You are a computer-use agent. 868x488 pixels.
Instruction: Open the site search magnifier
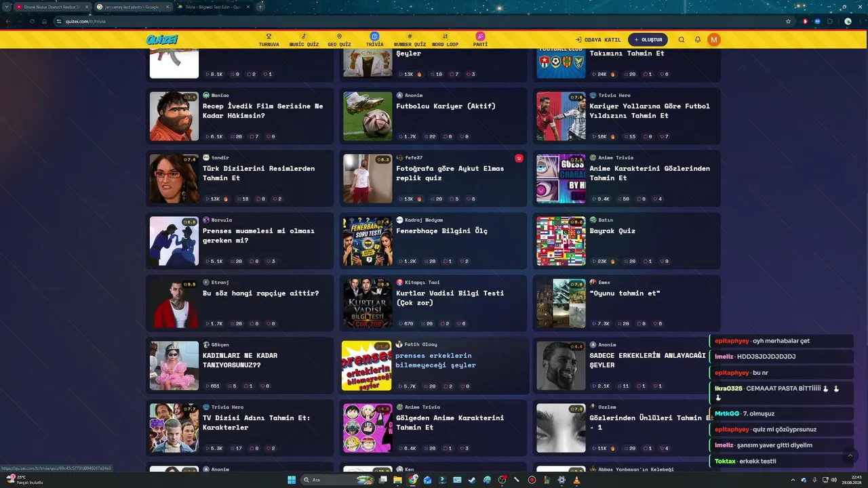point(682,40)
